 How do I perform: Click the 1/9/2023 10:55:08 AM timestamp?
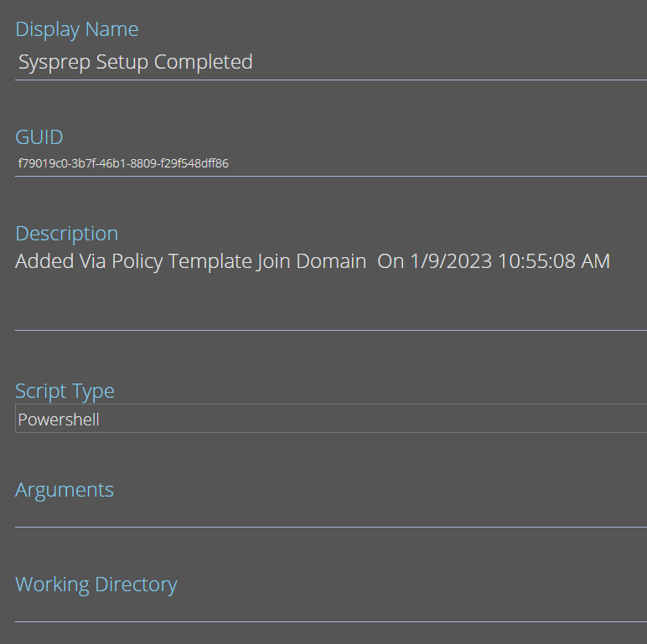(510, 261)
